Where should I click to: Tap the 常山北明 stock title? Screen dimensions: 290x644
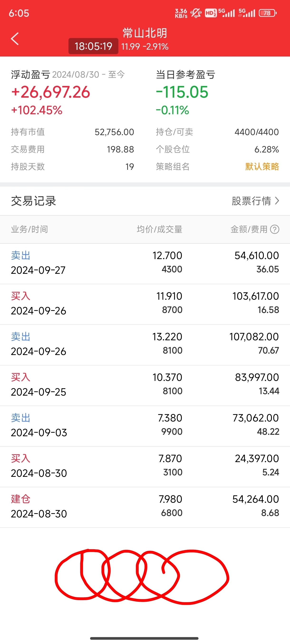click(145, 33)
